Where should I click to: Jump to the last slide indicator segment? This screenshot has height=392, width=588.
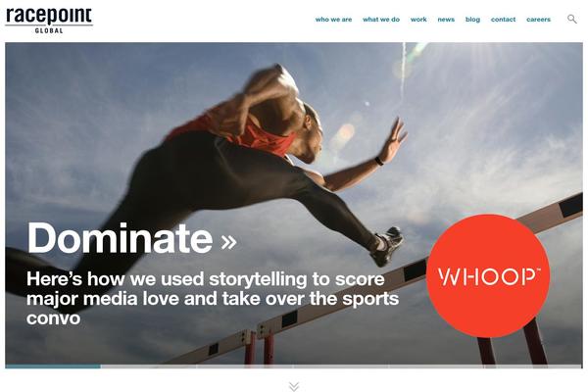tap(534, 367)
